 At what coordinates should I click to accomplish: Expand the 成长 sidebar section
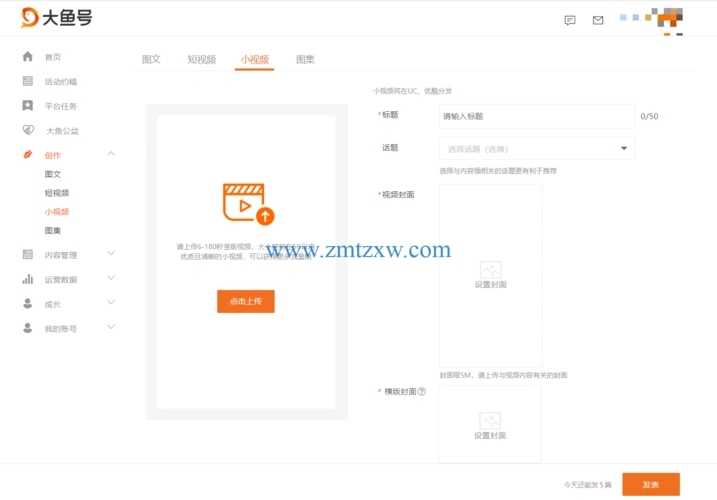[111, 302]
